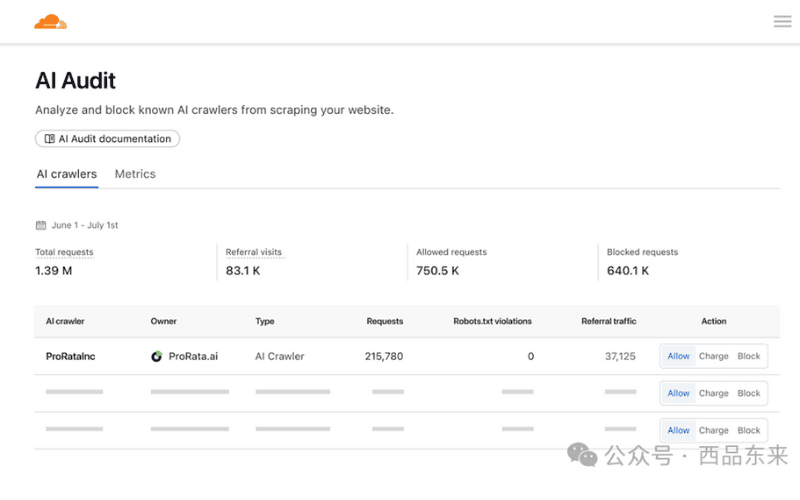Select Charge for the ProRataInc crawler
The width and height of the screenshot is (800, 500).
pyautogui.click(x=713, y=356)
